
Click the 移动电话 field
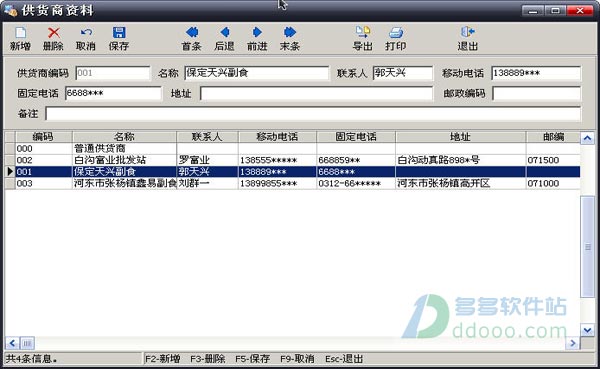click(536, 73)
